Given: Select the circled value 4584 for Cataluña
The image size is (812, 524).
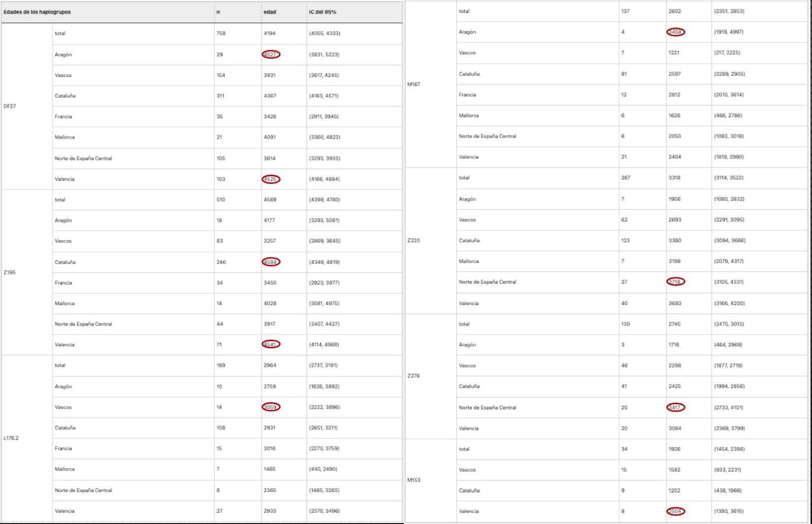Looking at the screenshot, I should tap(270, 262).
